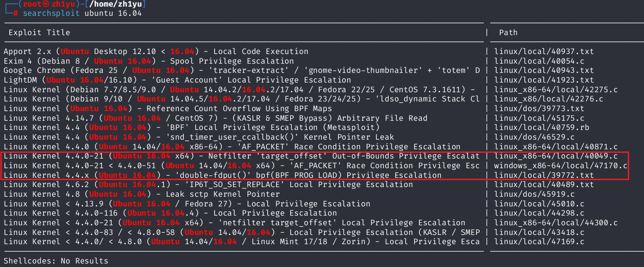Click the Path column header

[508, 32]
